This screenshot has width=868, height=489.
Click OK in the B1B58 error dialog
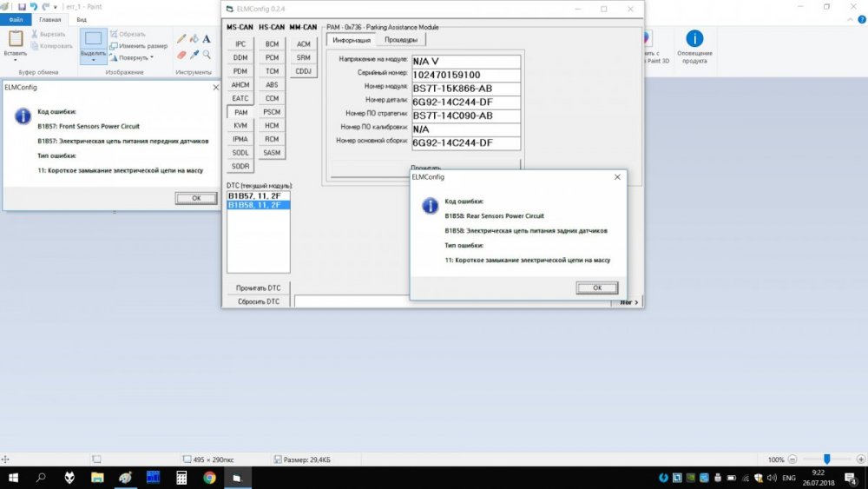tap(597, 288)
